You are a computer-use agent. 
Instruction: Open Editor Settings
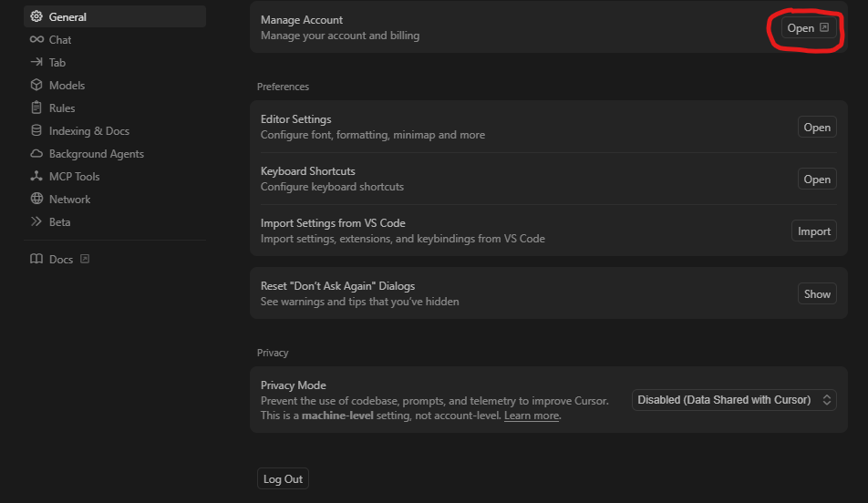pos(817,128)
